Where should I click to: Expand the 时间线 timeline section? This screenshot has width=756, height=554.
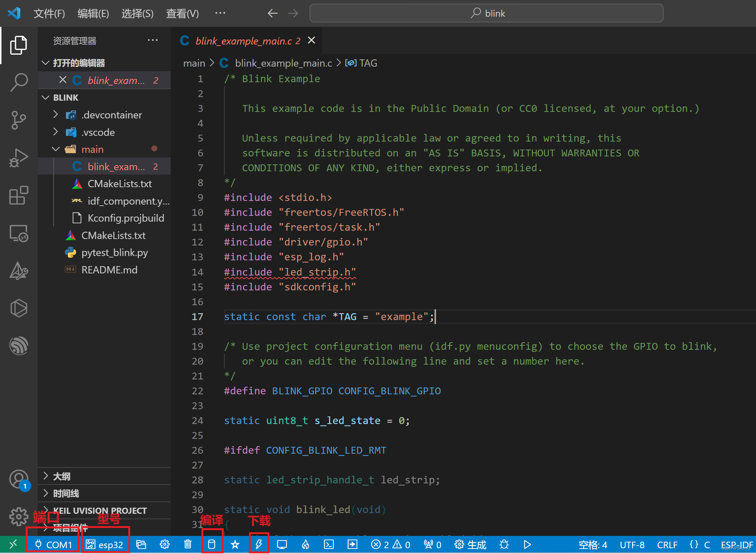pyautogui.click(x=66, y=493)
